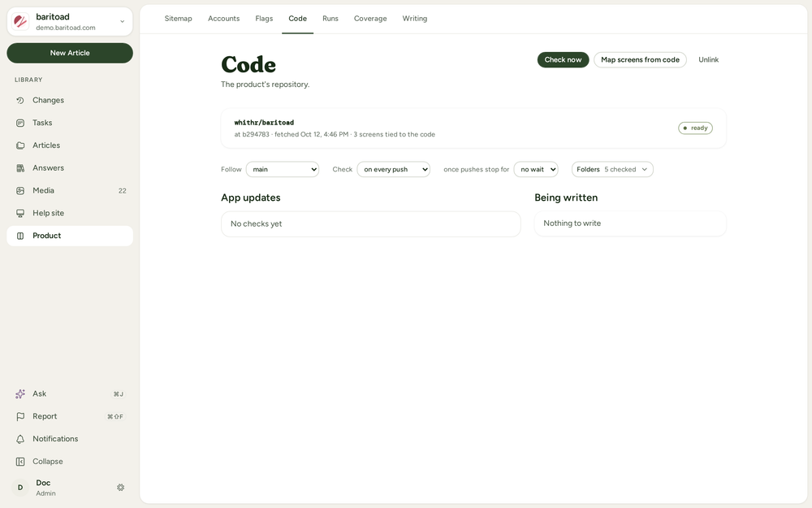Click the App updates heading
This screenshot has height=508, width=812.
[251, 198]
